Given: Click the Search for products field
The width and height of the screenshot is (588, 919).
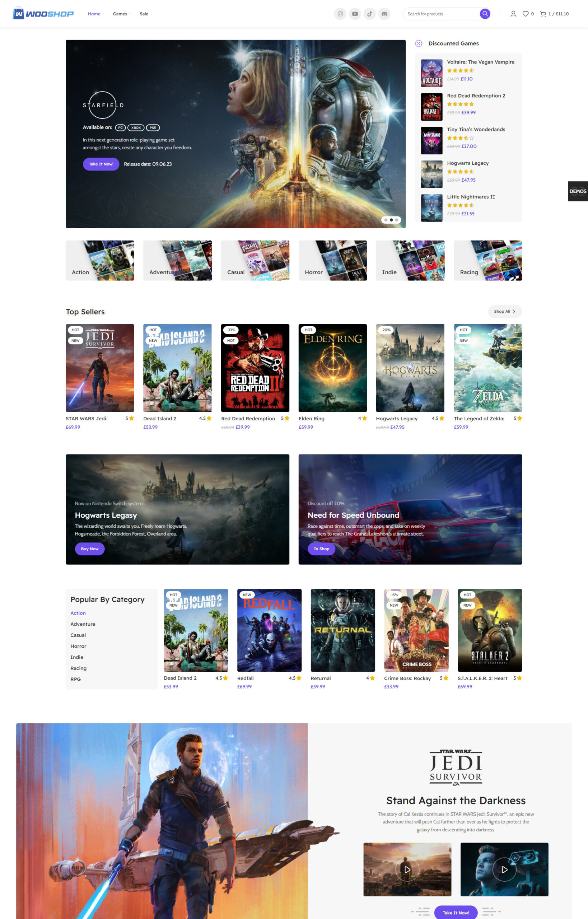Looking at the screenshot, I should [x=439, y=14].
